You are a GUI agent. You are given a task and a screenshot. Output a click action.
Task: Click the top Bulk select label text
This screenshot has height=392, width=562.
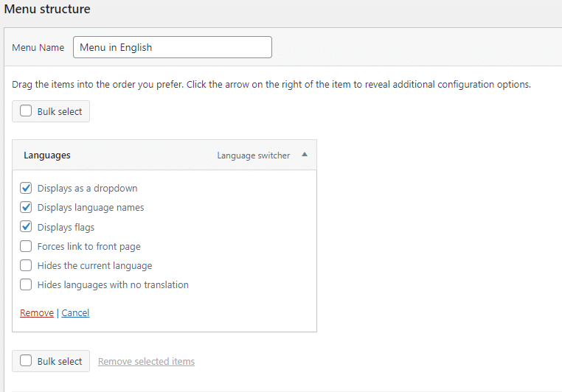[x=60, y=112]
